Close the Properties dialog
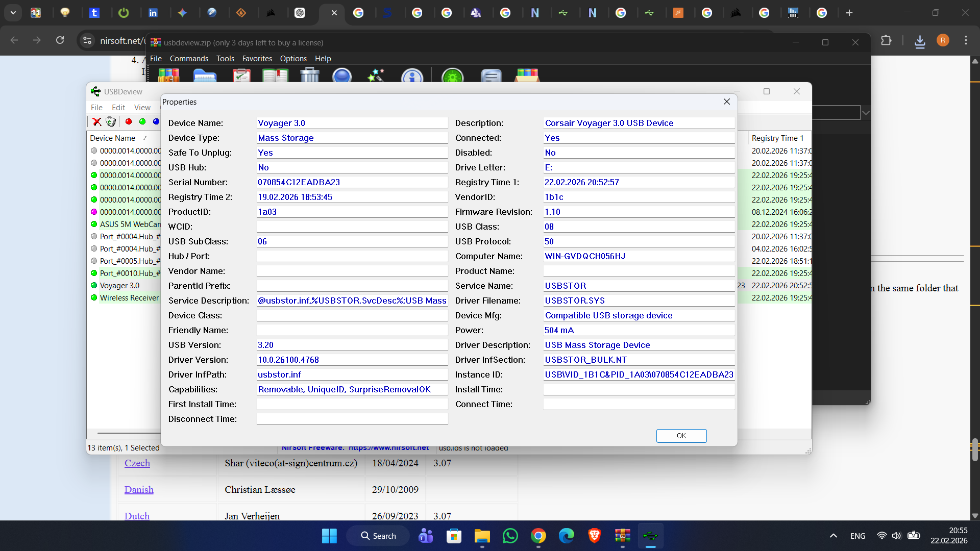 tap(727, 102)
